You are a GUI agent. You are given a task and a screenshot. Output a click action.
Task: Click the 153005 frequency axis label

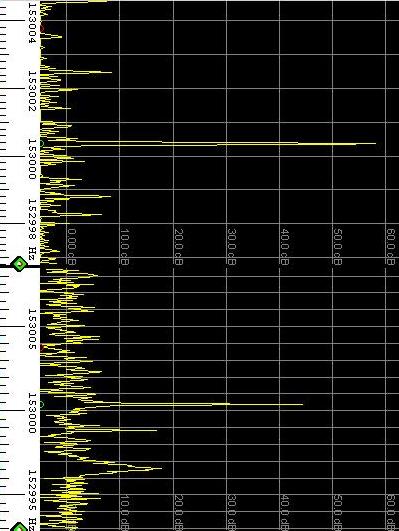click(x=32, y=329)
